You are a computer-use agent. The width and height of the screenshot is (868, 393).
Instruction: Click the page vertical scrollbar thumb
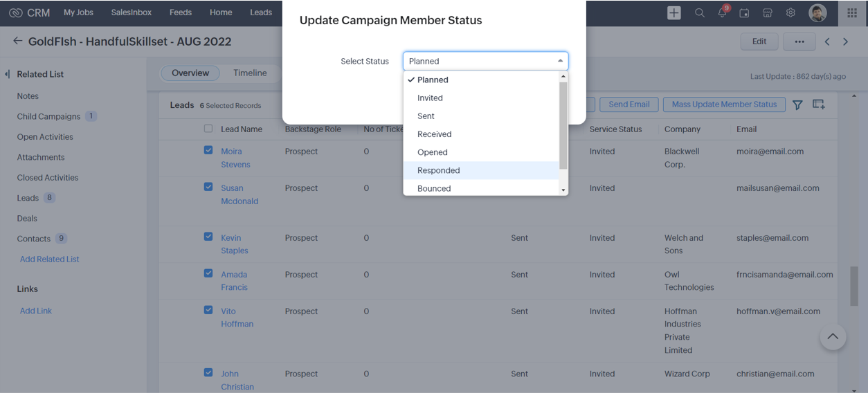tap(854, 285)
